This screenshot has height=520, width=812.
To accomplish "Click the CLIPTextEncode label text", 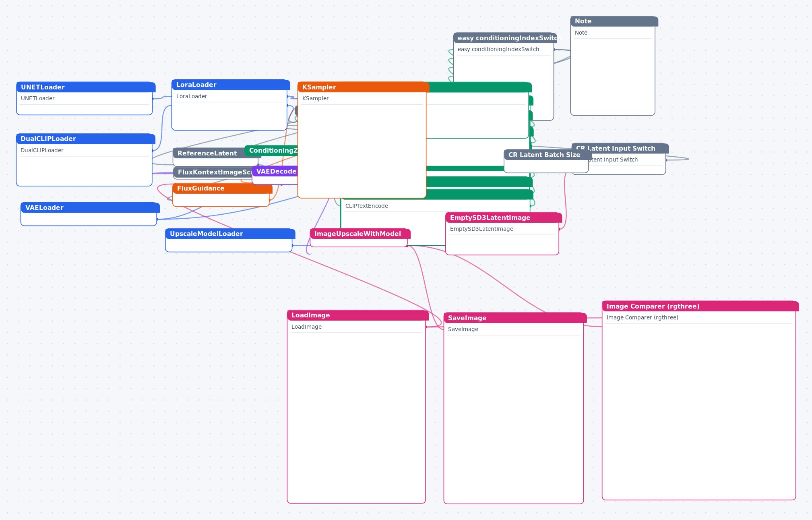I will [x=367, y=206].
